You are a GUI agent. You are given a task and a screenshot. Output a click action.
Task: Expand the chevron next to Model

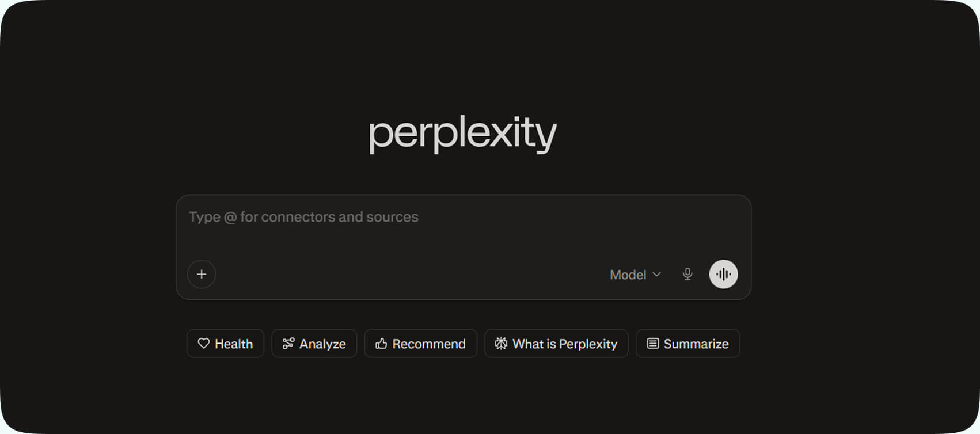coord(657,275)
